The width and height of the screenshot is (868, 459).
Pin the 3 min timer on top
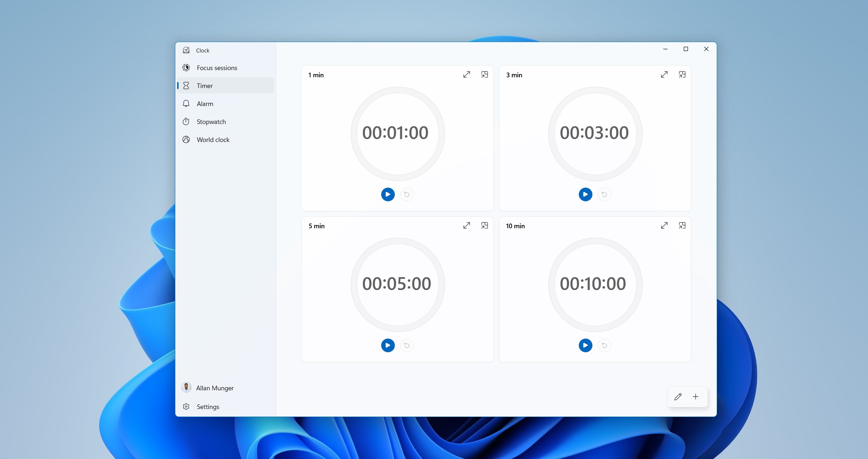point(682,74)
